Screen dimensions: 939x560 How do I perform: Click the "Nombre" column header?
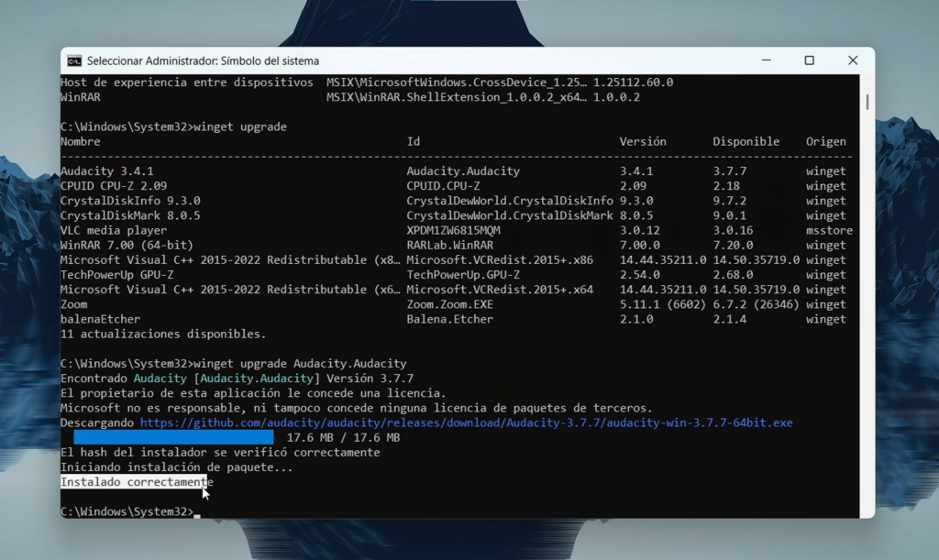[x=81, y=142]
